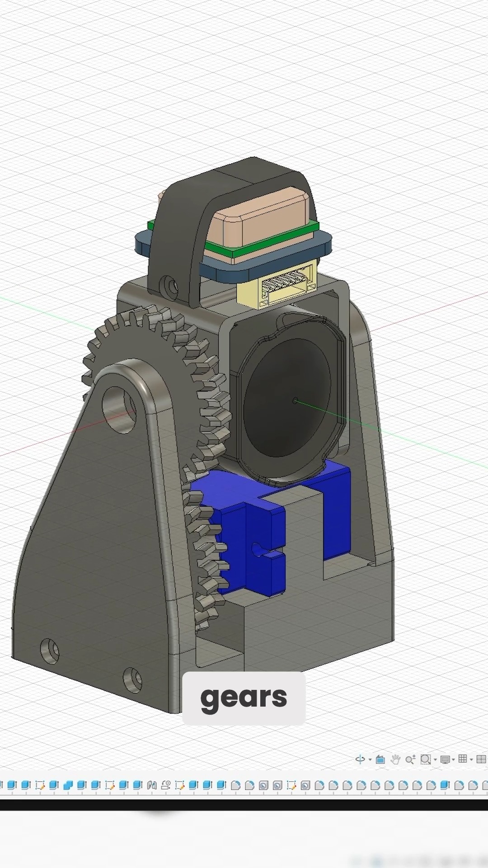Expand the Zoom Window dropdown arrow
Viewport: 488px width, 868px height.
pyautogui.click(x=435, y=760)
